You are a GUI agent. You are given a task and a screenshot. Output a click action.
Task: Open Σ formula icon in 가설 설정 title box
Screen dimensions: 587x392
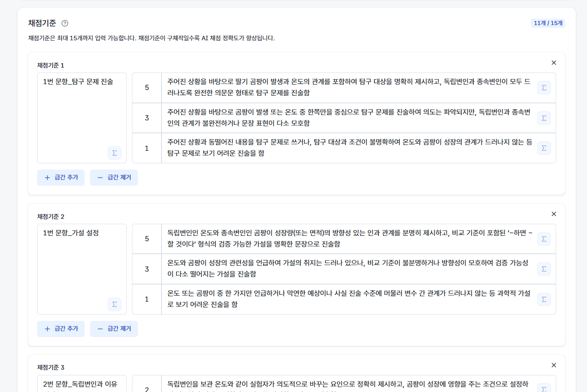[115, 304]
